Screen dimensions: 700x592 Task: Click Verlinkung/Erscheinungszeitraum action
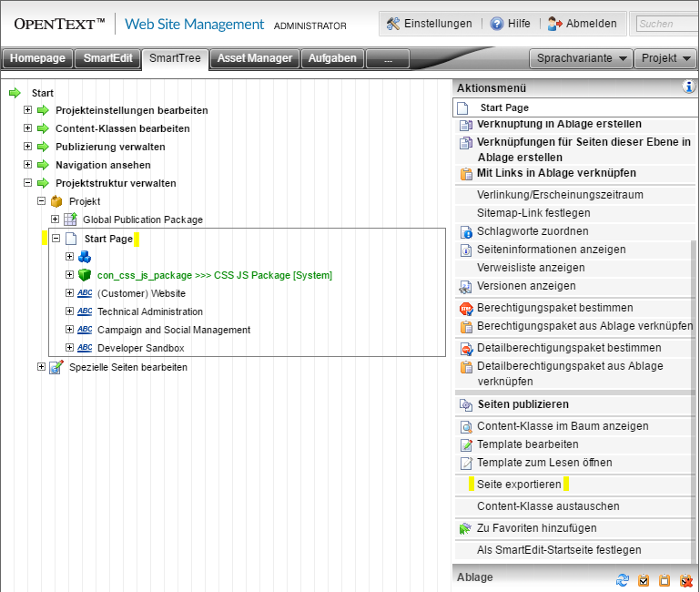tap(560, 195)
